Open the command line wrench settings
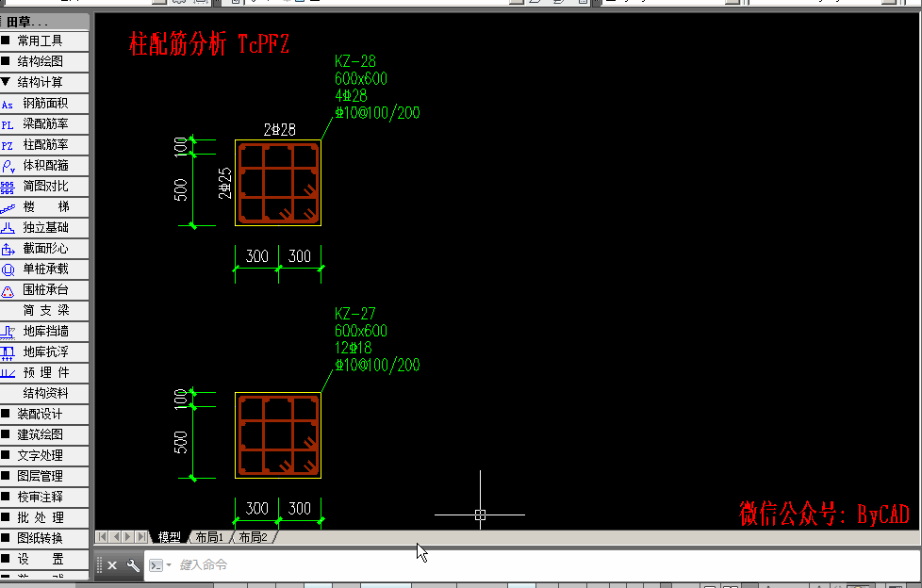The height and width of the screenshot is (588, 922). pyautogui.click(x=134, y=565)
